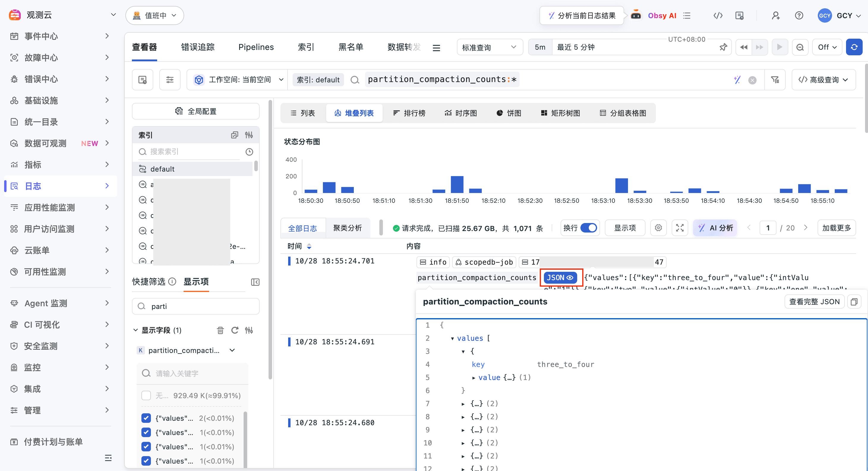Collapse the displayed fields section
868x471 pixels.
[135, 330]
